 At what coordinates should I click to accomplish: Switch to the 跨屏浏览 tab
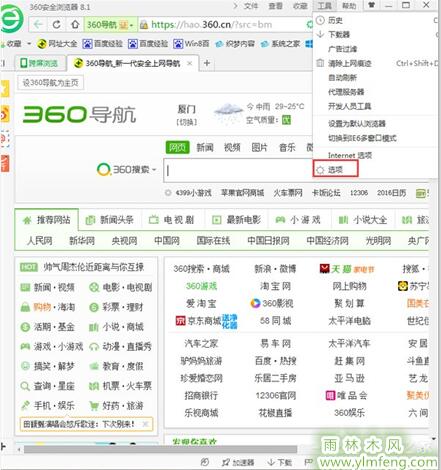point(39,63)
